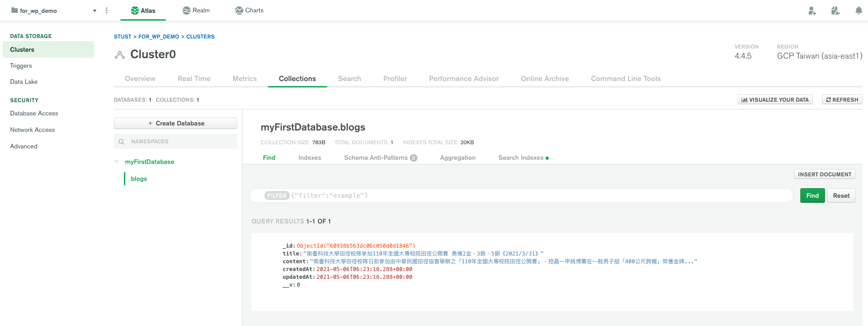Select the blogs collection

pos(139,179)
